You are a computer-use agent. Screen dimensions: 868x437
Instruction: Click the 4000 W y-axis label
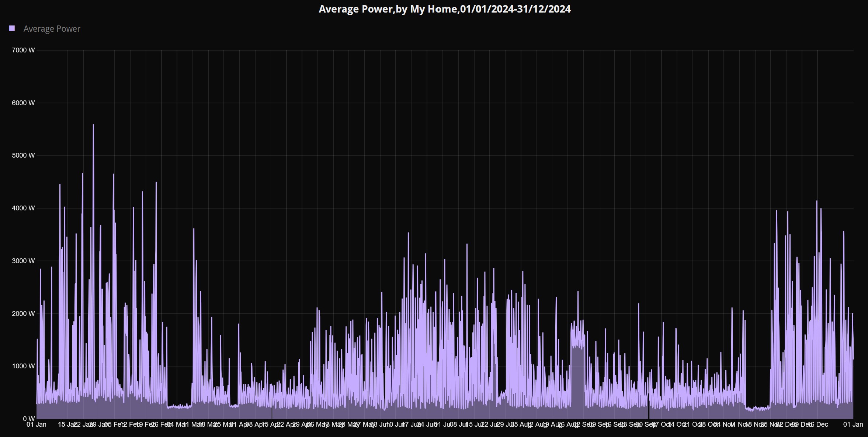point(23,208)
